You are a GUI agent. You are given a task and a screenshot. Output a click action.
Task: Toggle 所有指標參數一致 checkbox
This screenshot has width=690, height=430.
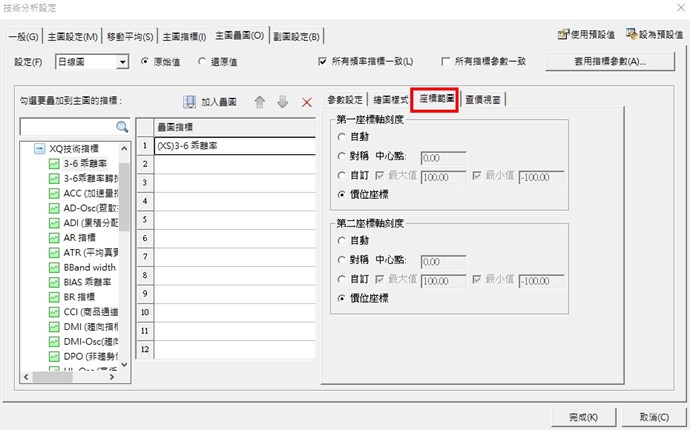click(x=446, y=62)
